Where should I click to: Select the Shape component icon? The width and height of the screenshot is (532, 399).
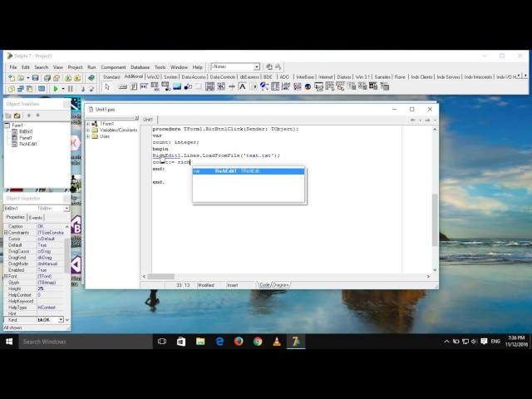click(188, 86)
